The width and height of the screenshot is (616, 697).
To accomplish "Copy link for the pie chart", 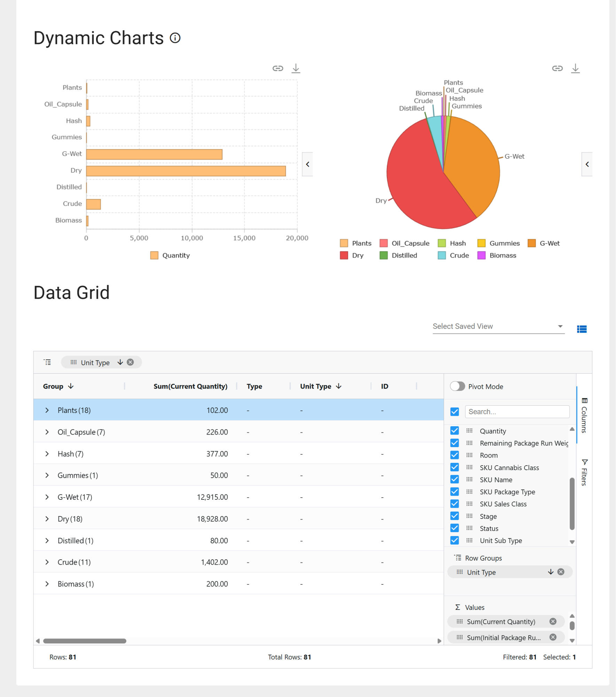I will click(557, 68).
